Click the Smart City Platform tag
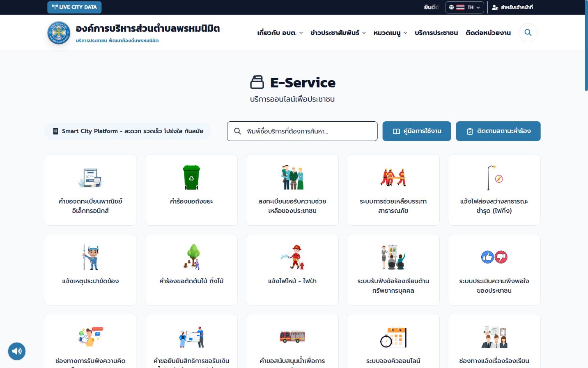Screen dimensions: 588x368 click(x=128, y=131)
